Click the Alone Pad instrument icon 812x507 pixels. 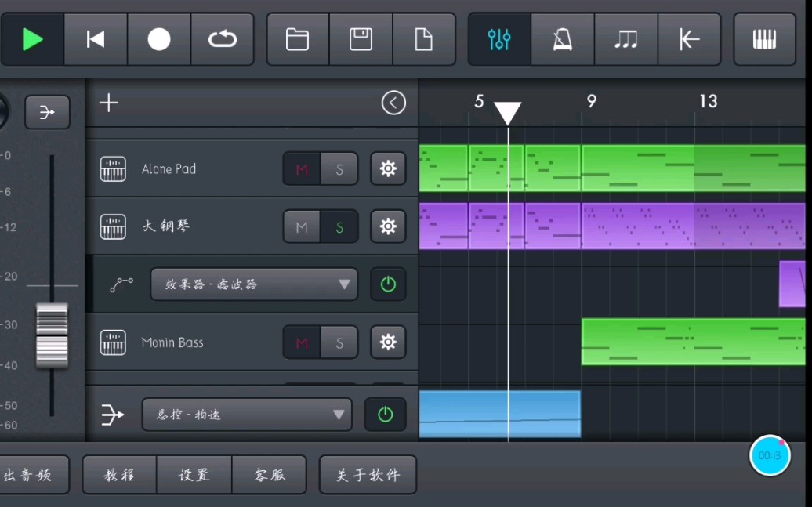tap(113, 168)
